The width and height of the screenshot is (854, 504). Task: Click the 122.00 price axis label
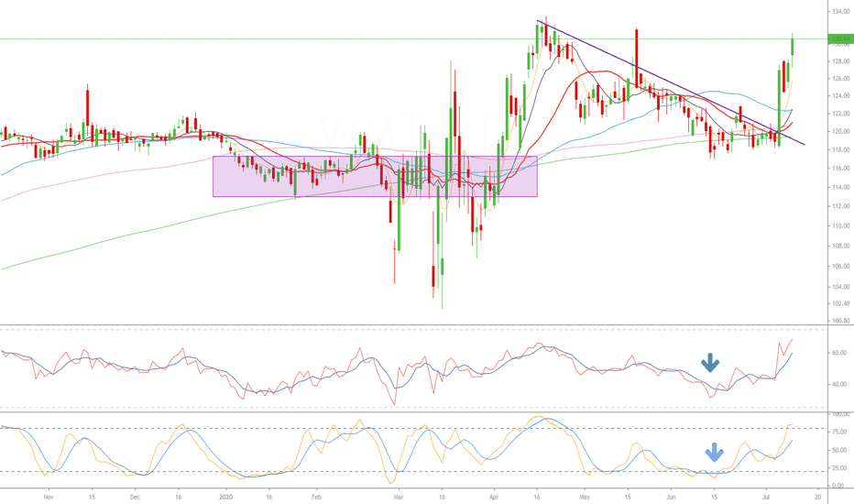(841, 114)
